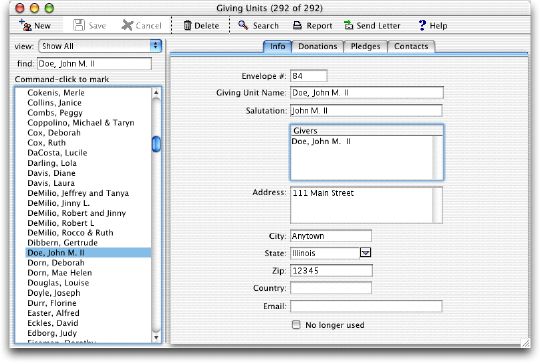This screenshot has width=540, height=364.
Task: Expand the State dropdown arrow
Action: click(x=365, y=253)
